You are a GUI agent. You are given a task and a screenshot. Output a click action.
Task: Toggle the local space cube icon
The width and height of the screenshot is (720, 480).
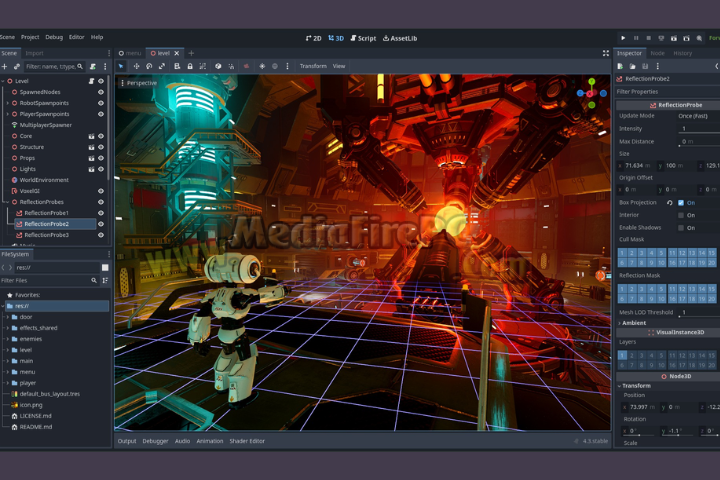(x=218, y=66)
